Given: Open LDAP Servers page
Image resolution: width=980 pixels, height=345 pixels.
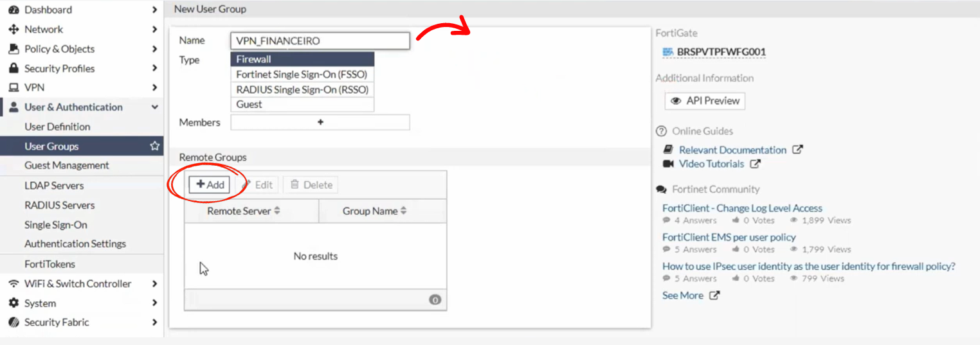Looking at the screenshot, I should coord(54,186).
